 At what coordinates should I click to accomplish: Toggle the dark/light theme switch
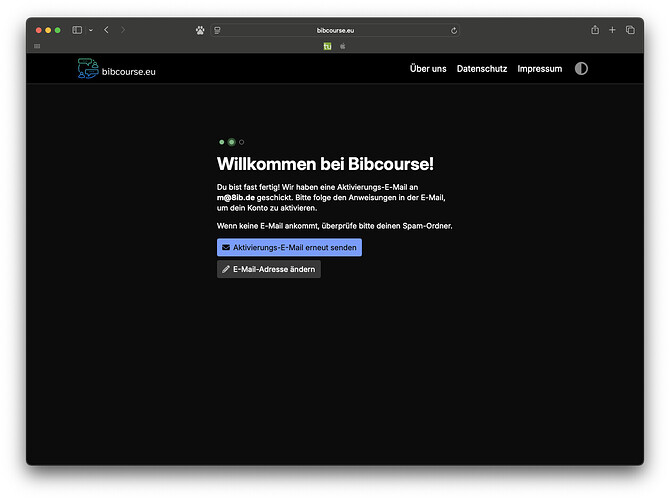pos(581,69)
